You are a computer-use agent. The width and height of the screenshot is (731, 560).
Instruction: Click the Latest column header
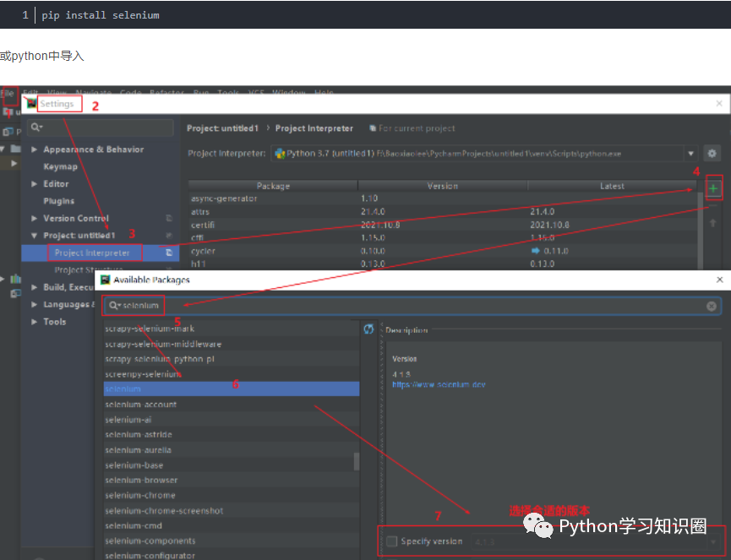pyautogui.click(x=612, y=186)
